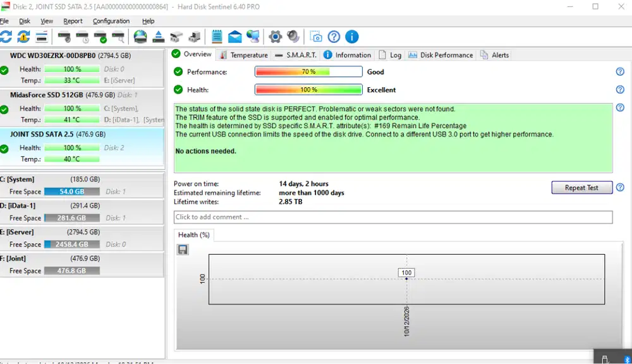Click the 'Click to add comment' field
The width and height of the screenshot is (632, 364).
pos(393,217)
